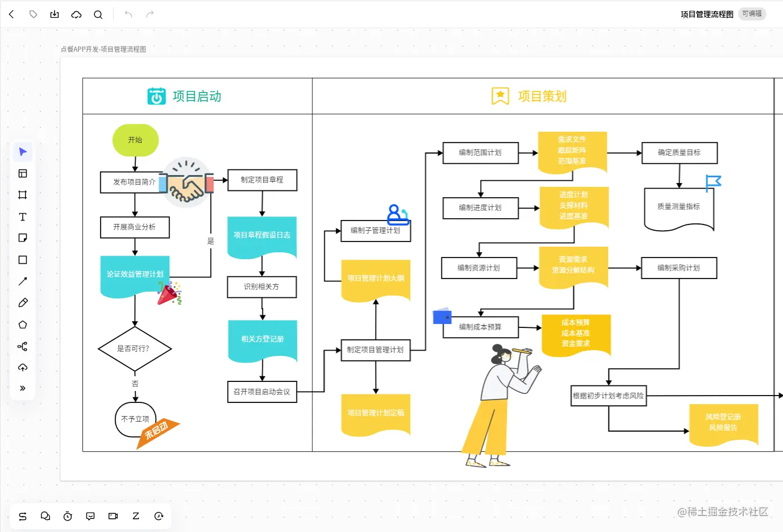Select the handshake sticker graphic
The image size is (783, 532).
[186, 182]
